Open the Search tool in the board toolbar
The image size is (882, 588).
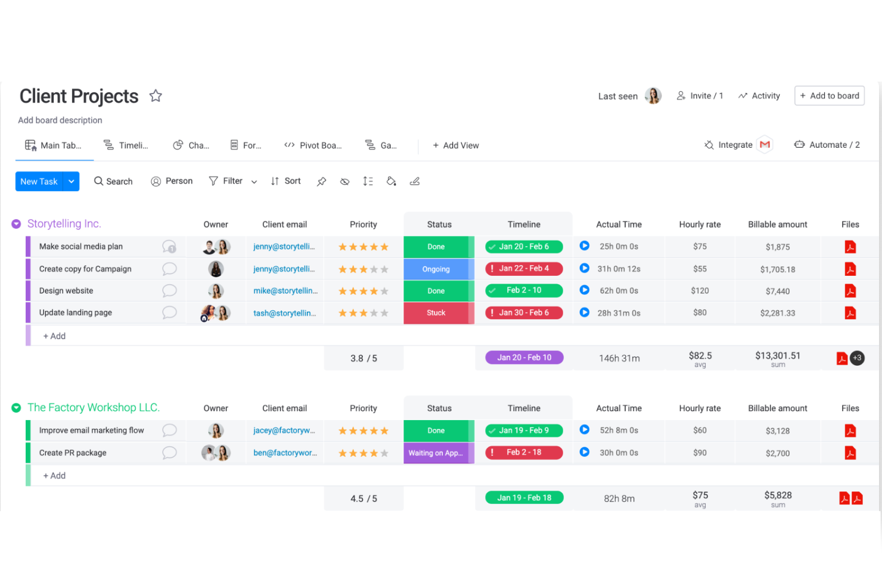(113, 181)
